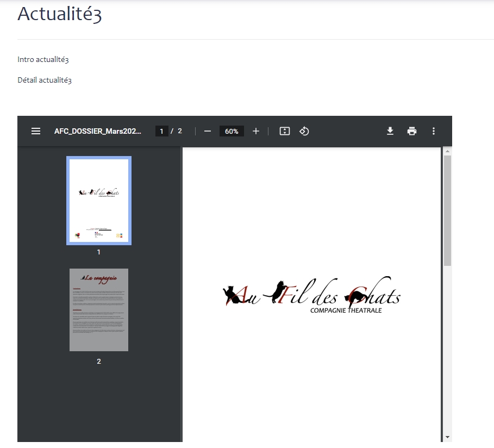Click the PDF vertical scrollbar thumb
The width and height of the screenshot is (494, 448).
coord(447,210)
